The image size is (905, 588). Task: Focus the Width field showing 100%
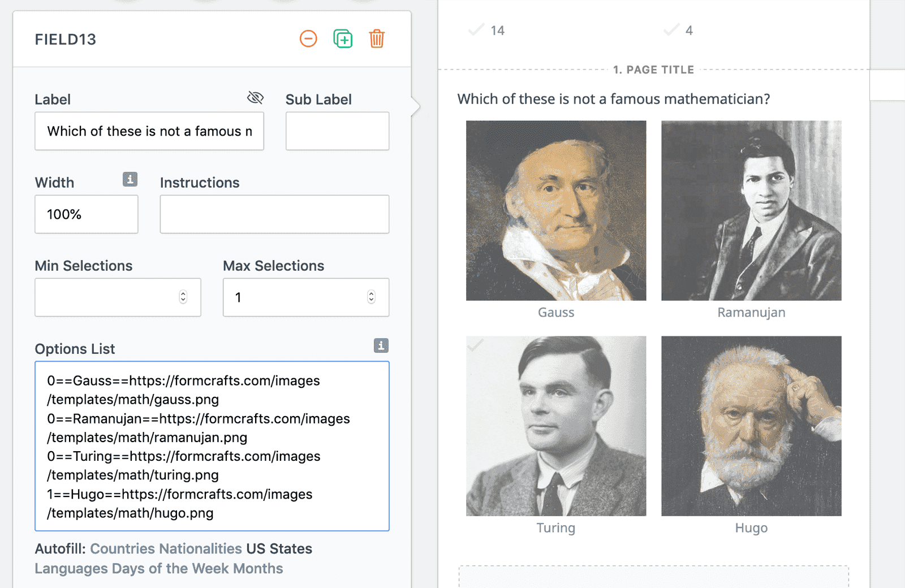(87, 214)
